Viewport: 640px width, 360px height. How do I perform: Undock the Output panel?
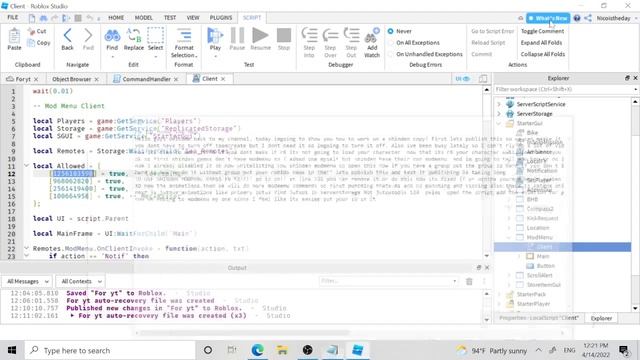coord(479,267)
